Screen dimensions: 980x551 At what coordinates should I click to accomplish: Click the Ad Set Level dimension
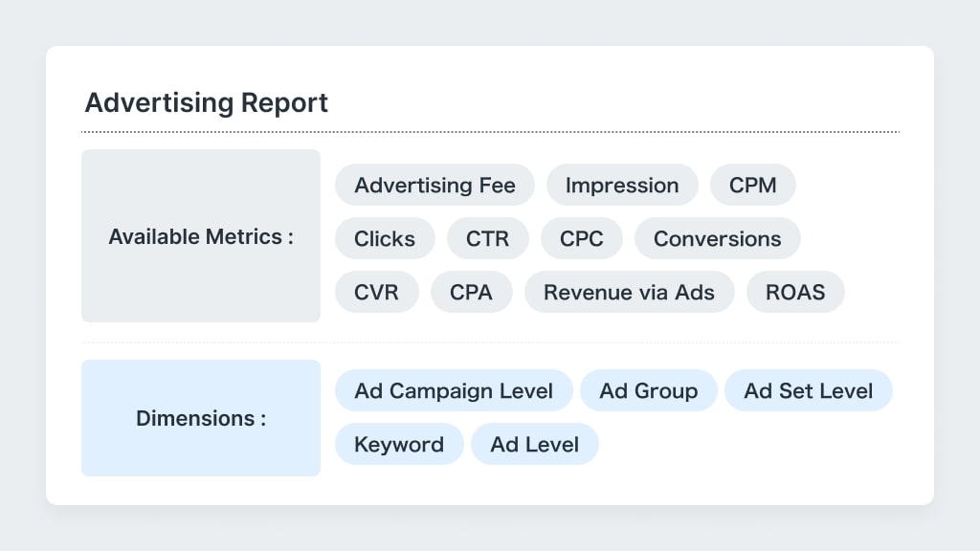[808, 390]
